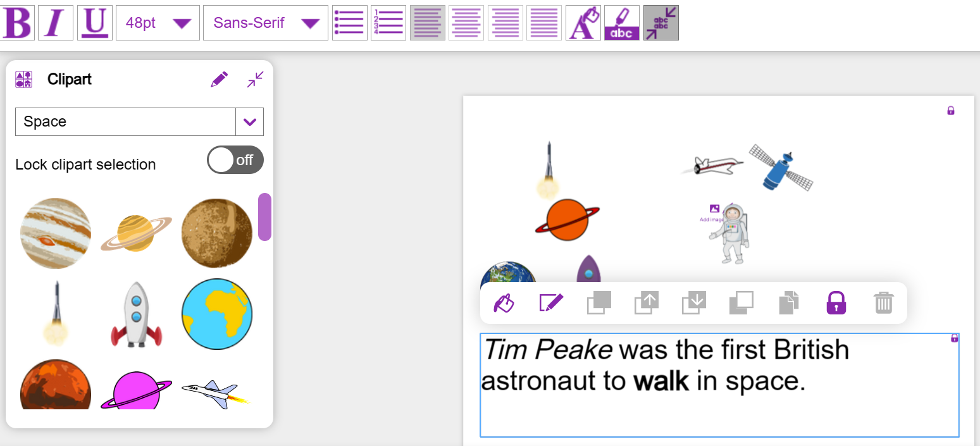Toggle shrink text to fit icon

661,23
